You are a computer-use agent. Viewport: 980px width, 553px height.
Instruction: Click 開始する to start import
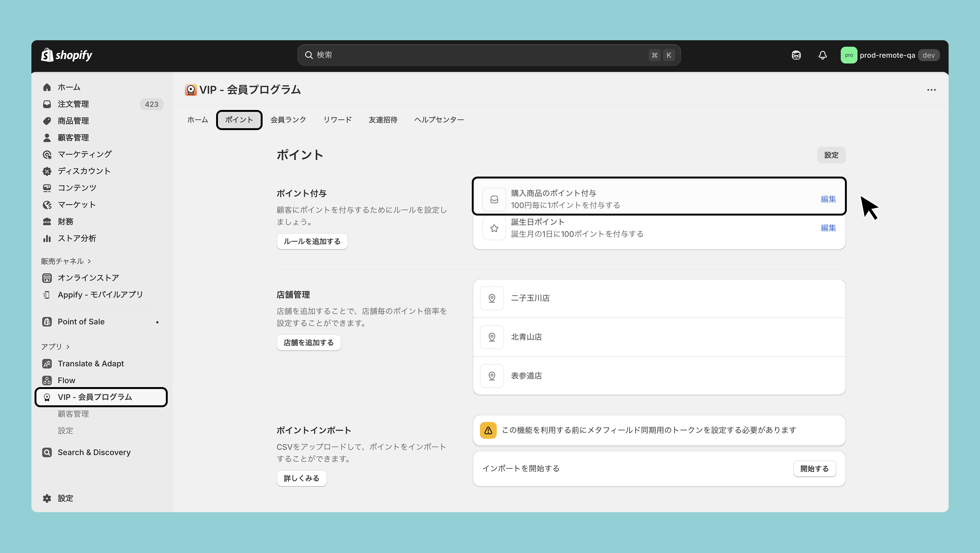(814, 468)
